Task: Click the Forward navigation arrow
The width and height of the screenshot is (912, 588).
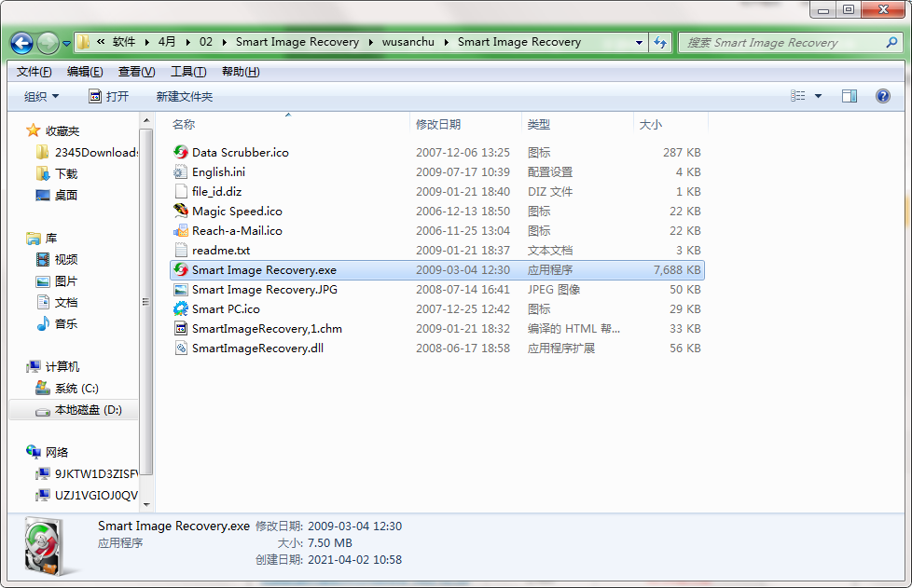Action: pyautogui.click(x=48, y=43)
